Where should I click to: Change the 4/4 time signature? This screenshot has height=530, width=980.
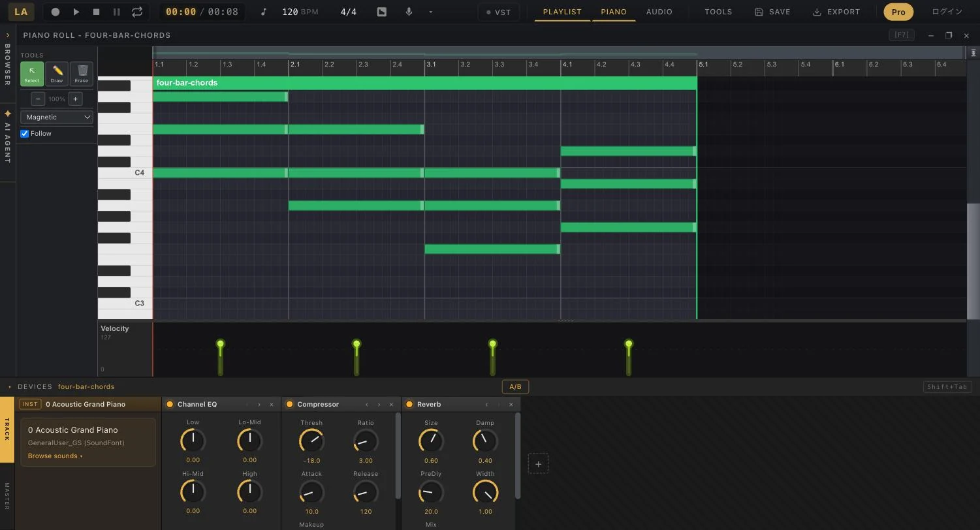(x=349, y=12)
